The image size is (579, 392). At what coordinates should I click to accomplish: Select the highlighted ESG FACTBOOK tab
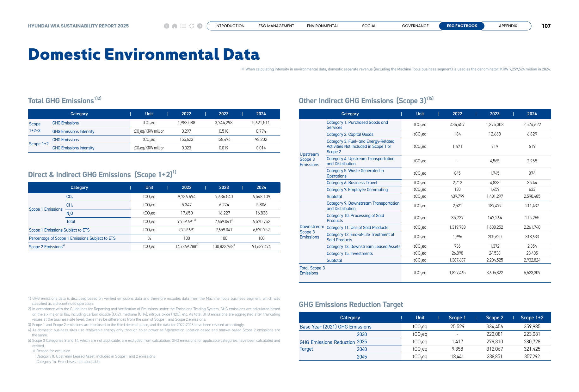click(x=462, y=26)
